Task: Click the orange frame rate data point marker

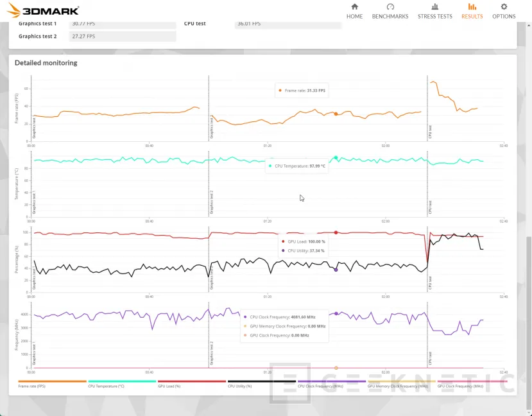Action: [x=336, y=114]
